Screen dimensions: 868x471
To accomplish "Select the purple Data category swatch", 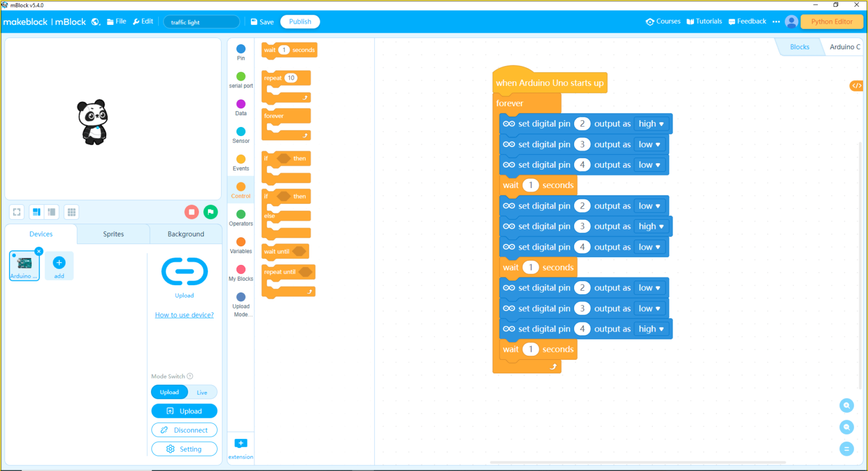I will click(241, 104).
